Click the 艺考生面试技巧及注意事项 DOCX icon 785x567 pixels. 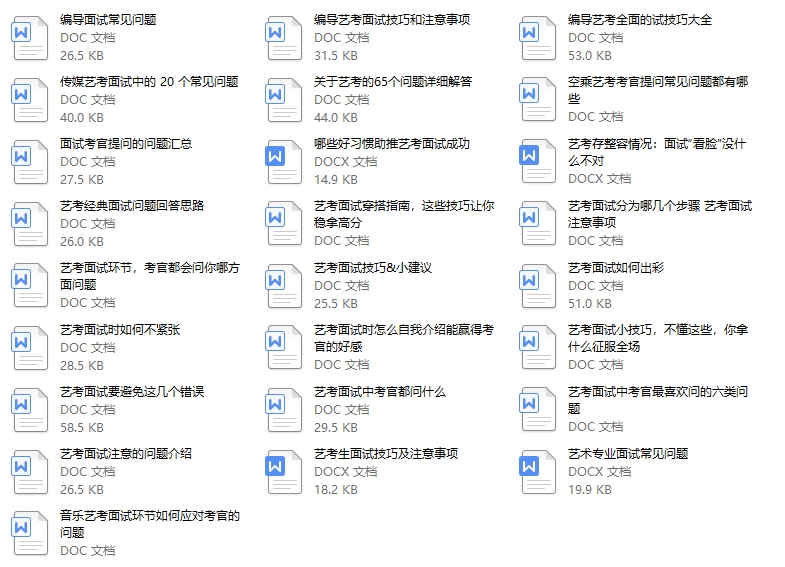[283, 472]
